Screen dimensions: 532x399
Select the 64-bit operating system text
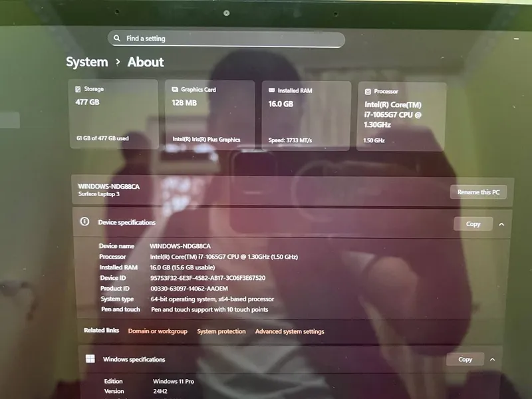212,299
